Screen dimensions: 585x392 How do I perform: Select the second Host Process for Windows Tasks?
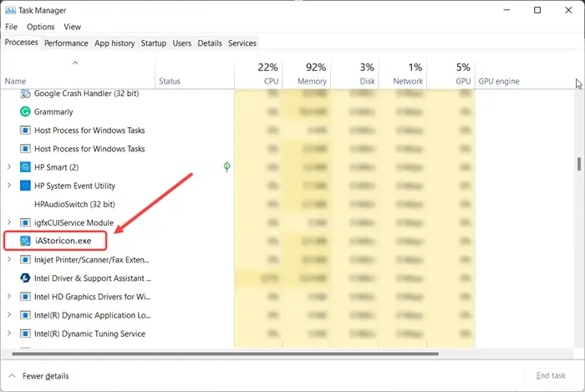[89, 149]
